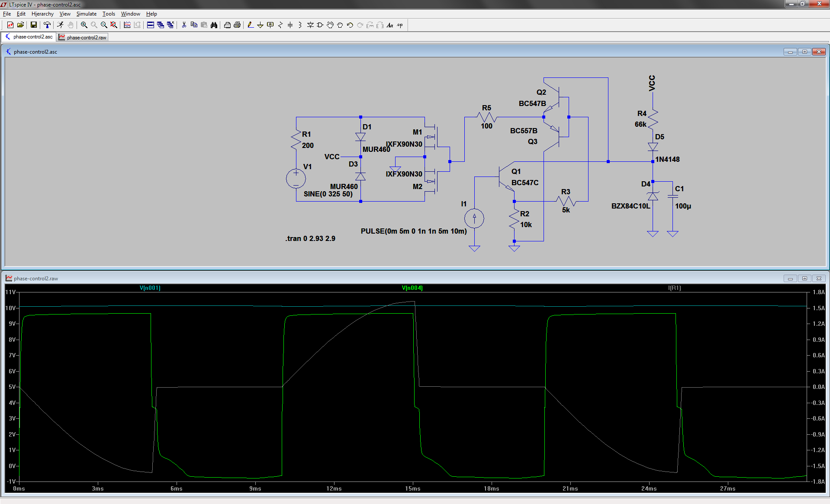Switch to the phase-control2.asc tab

click(29, 37)
